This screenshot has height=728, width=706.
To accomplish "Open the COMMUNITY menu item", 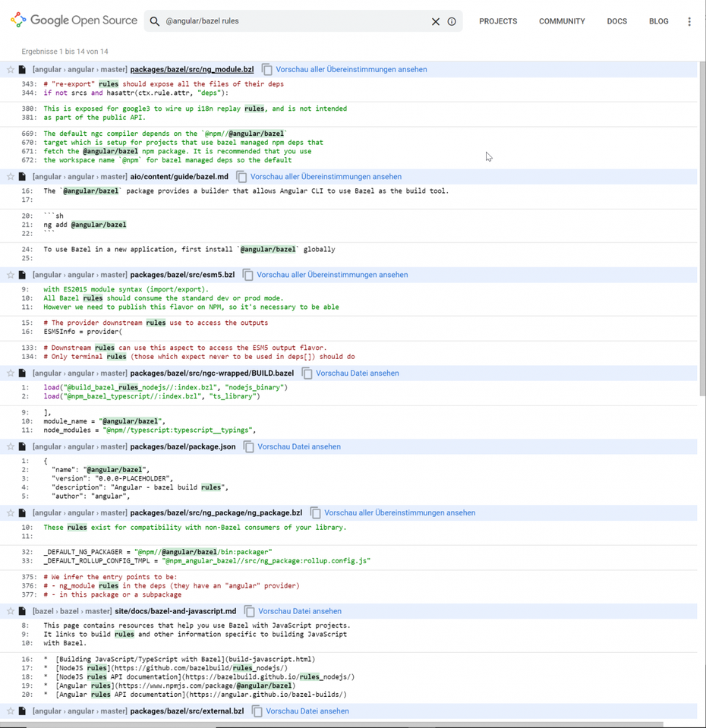I will [x=562, y=21].
